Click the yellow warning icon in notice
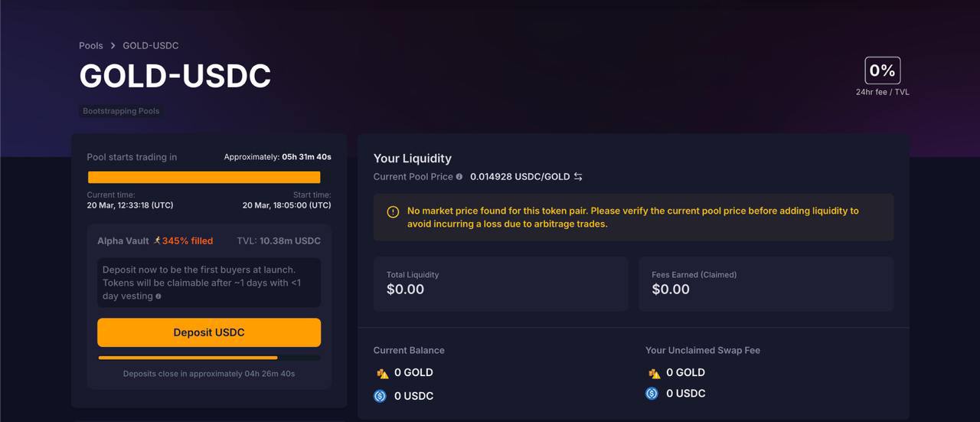The height and width of the screenshot is (422, 980). click(x=393, y=212)
